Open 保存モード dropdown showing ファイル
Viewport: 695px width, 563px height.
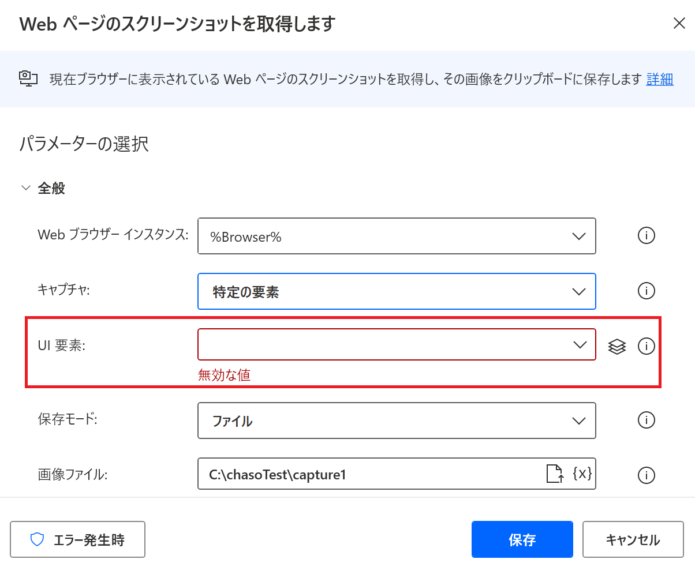point(397,420)
